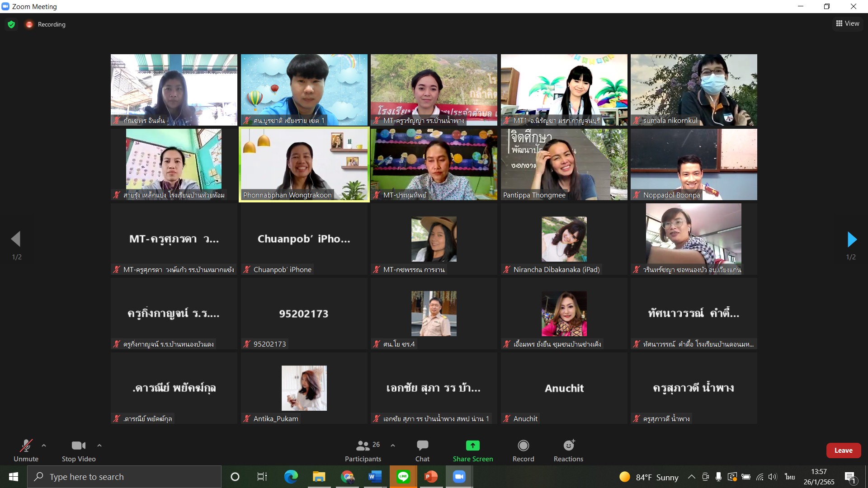The image size is (868, 488).
Task: Open the Reactions menu
Action: click(568, 450)
